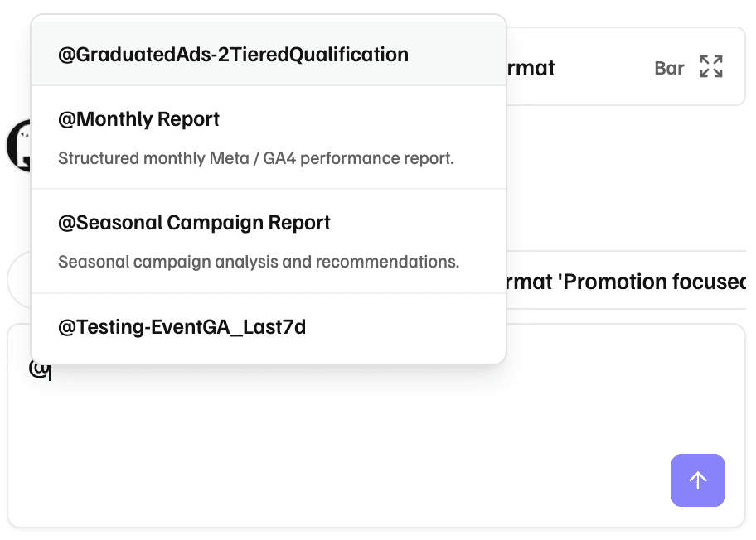
Task: Click the typed "@" symbol in the message box
Action: pyautogui.click(x=38, y=369)
